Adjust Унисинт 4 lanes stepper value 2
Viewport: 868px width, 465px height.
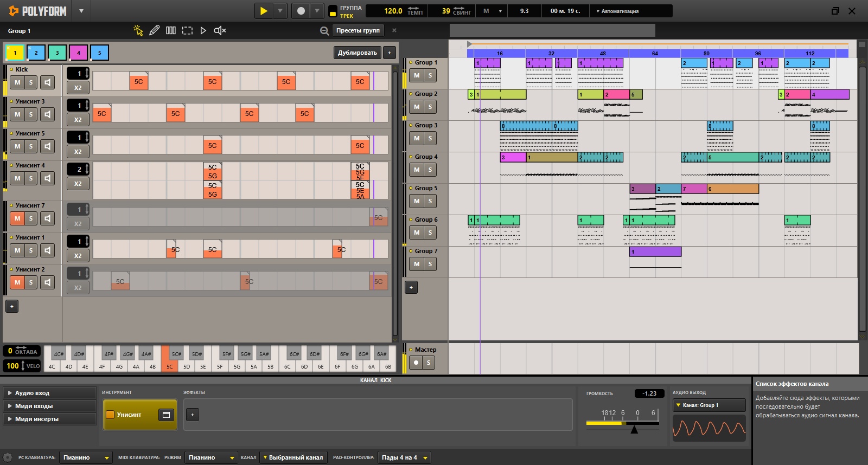(78, 169)
